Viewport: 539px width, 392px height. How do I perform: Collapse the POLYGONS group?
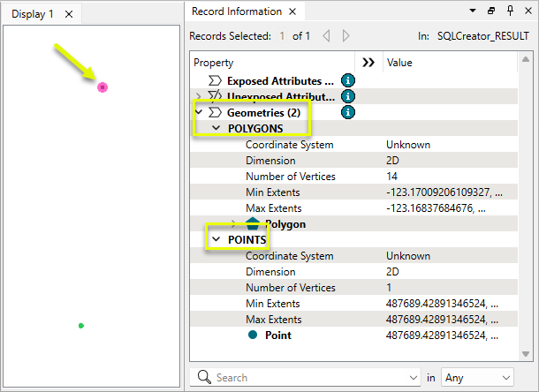pyautogui.click(x=216, y=128)
